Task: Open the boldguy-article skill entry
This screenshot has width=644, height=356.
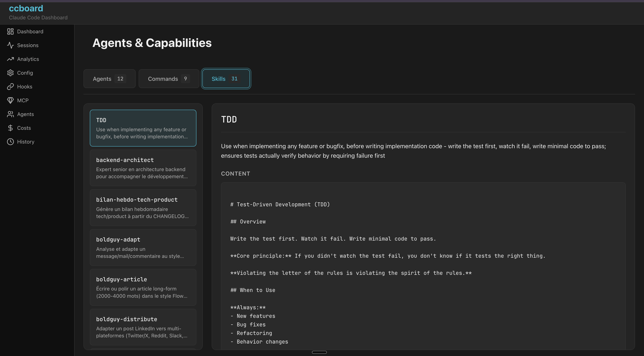Action: tap(143, 287)
